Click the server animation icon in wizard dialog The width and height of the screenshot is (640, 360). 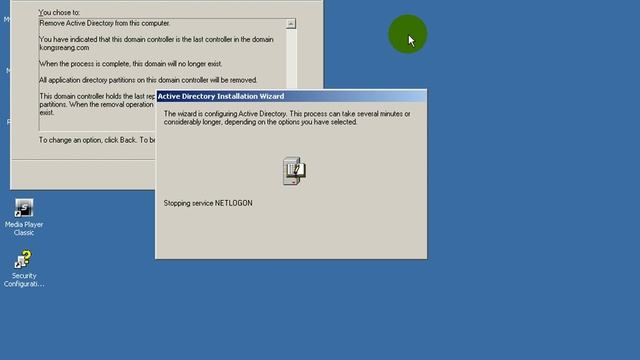coord(294,171)
